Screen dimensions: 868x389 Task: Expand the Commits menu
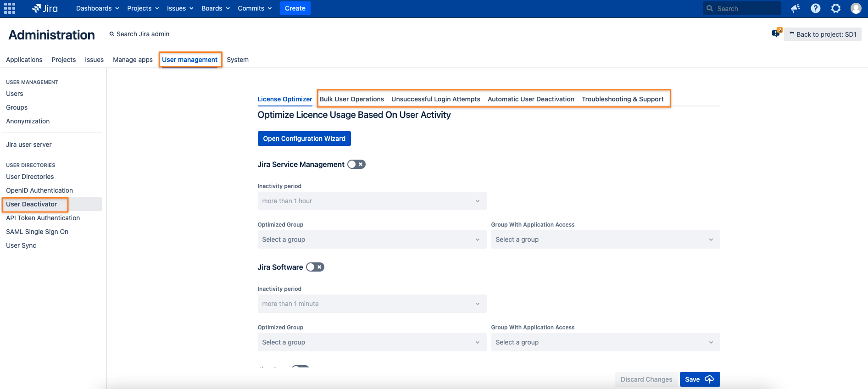255,8
